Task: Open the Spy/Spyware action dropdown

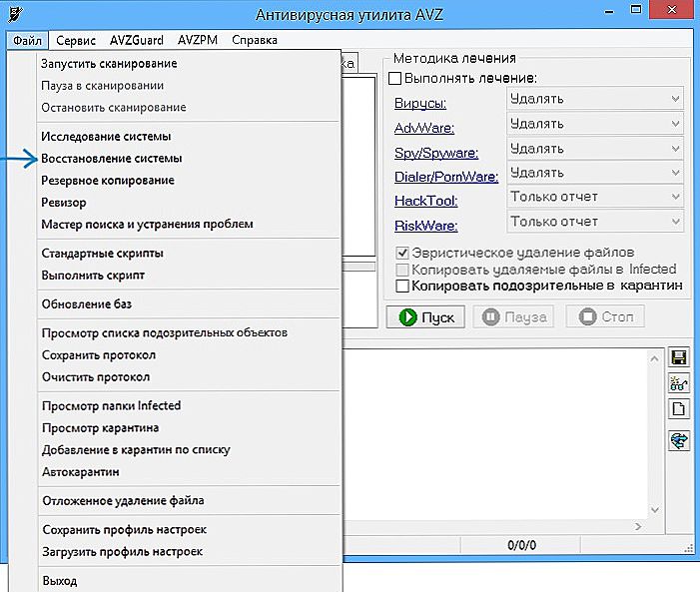Action: coord(595,149)
